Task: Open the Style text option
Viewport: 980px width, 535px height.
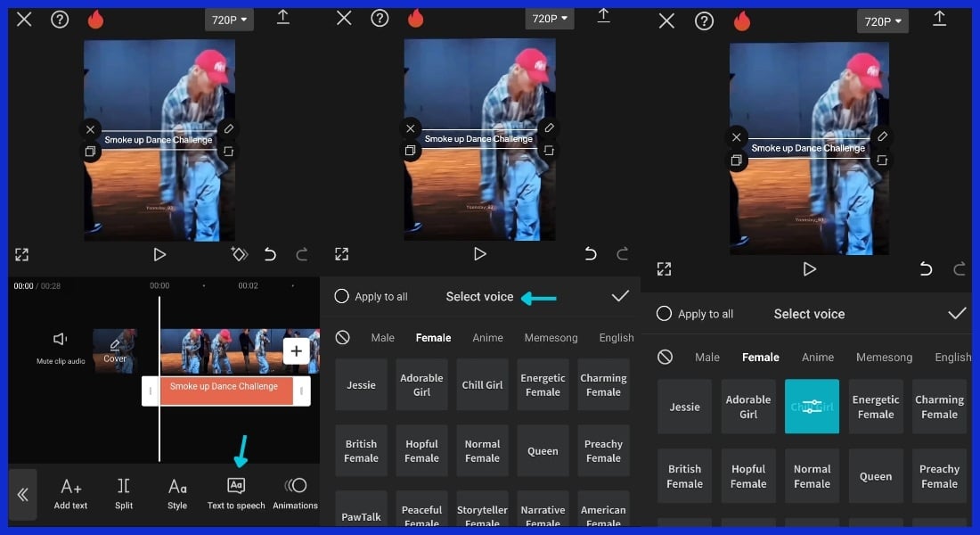Action: (x=177, y=492)
